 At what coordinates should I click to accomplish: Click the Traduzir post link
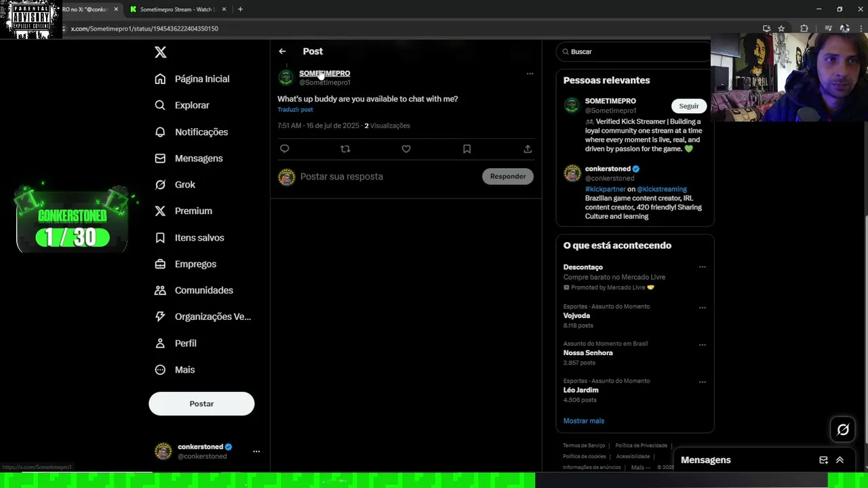click(x=295, y=110)
